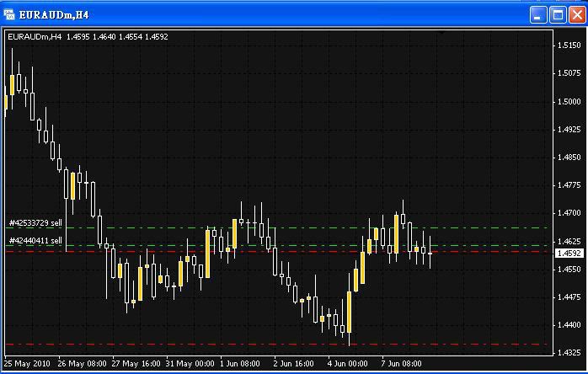Click the 1.4550 price scale label

tap(569, 270)
